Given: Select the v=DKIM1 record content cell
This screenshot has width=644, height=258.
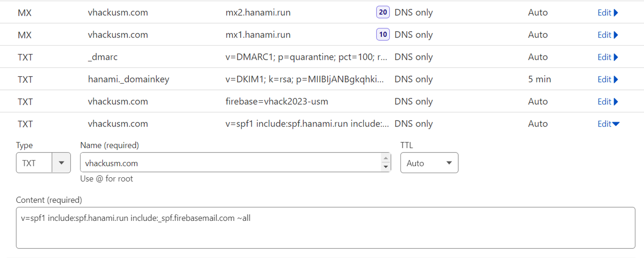Looking at the screenshot, I should [305, 79].
